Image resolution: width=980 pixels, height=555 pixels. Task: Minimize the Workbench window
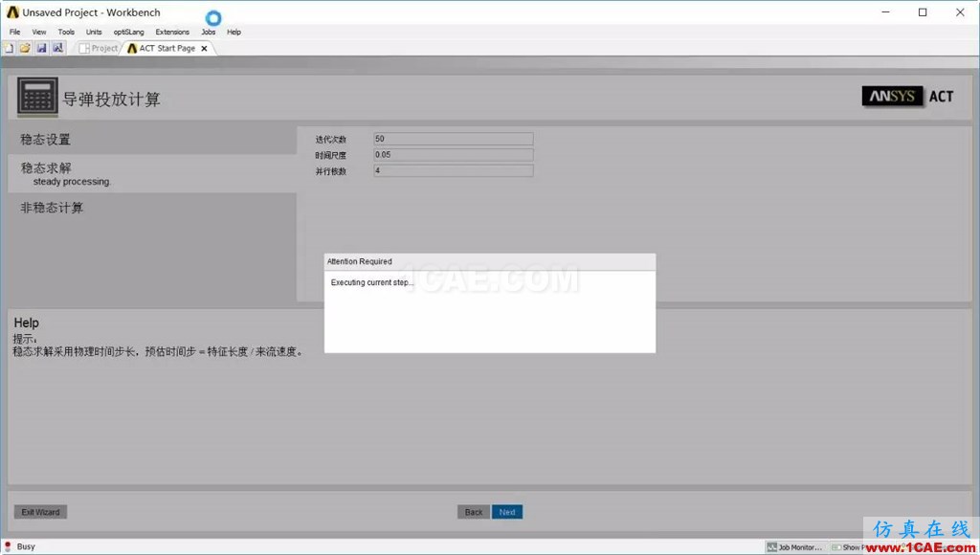coord(885,11)
